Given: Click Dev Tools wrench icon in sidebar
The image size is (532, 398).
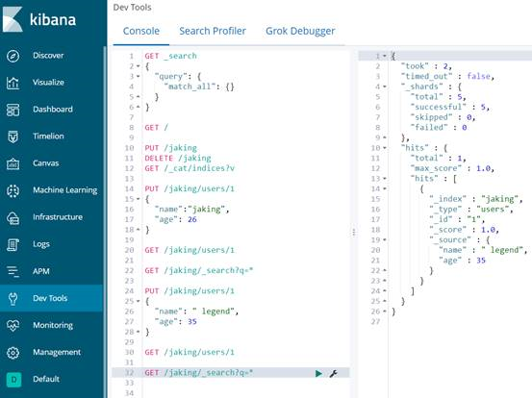Looking at the screenshot, I should [x=13, y=299].
